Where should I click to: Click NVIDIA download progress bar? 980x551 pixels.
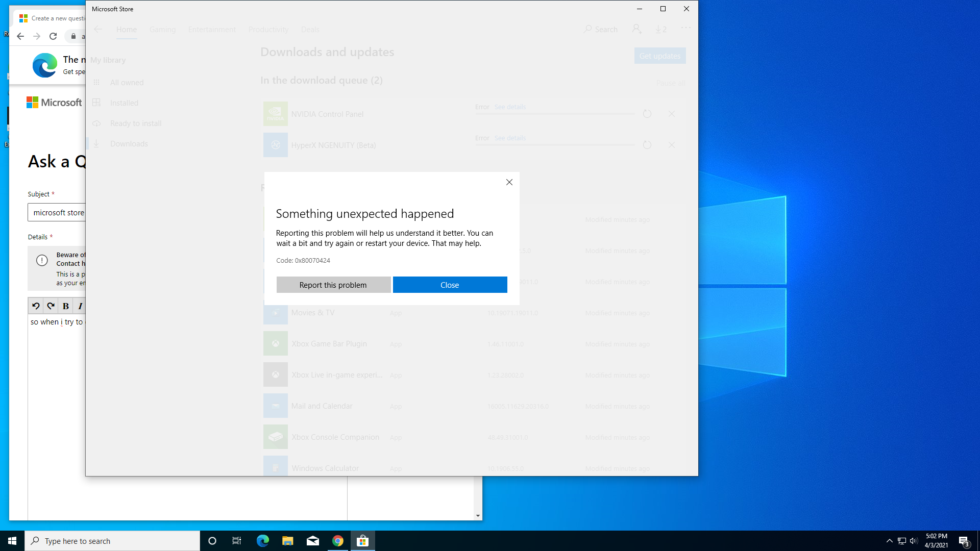point(555,114)
